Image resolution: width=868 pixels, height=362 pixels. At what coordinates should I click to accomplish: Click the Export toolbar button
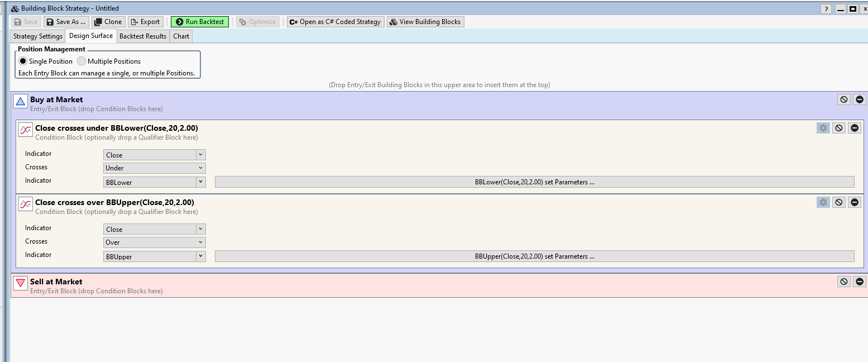(x=145, y=22)
